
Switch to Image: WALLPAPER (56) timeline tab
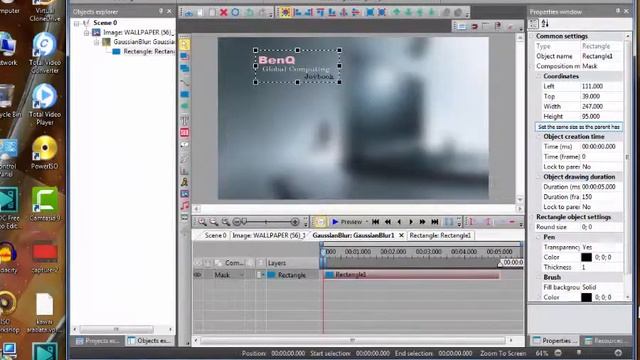(269, 236)
